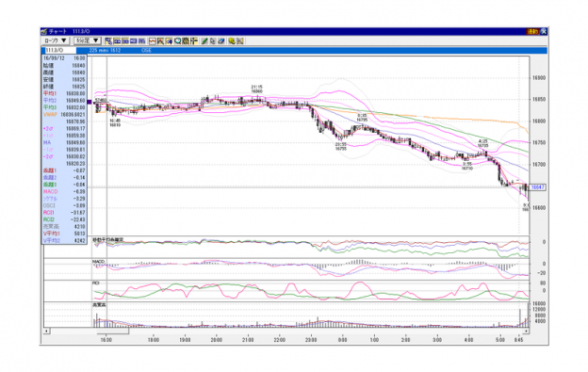Click the current price label 16647
588x372 pixels.
tap(538, 186)
